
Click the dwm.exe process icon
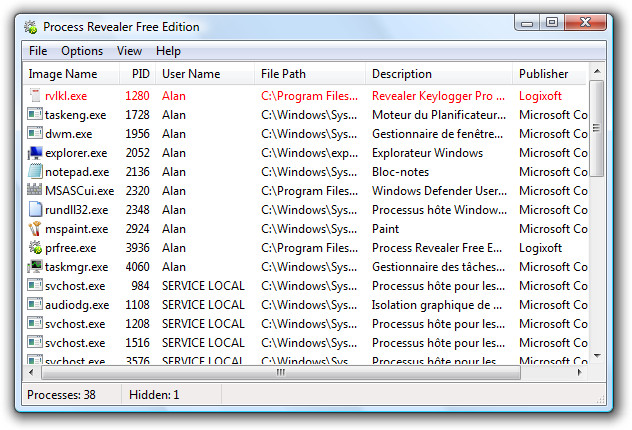click(35, 133)
